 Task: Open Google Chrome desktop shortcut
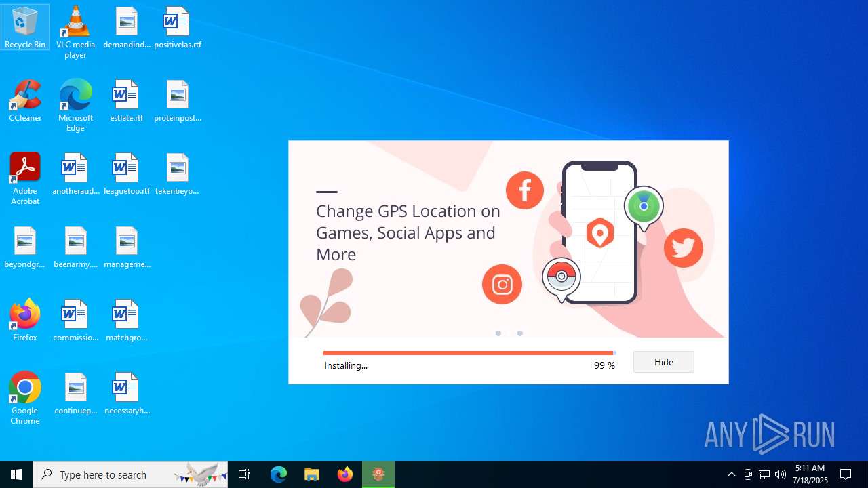(25, 398)
